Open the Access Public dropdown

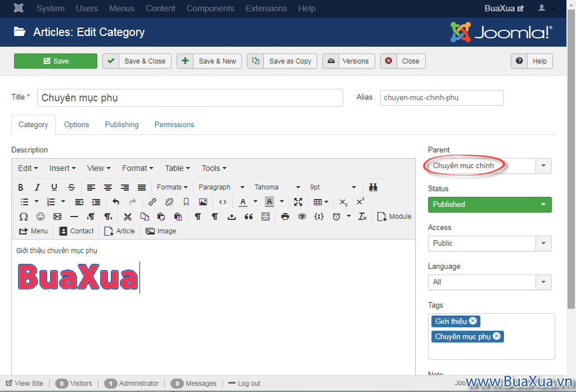tap(490, 243)
